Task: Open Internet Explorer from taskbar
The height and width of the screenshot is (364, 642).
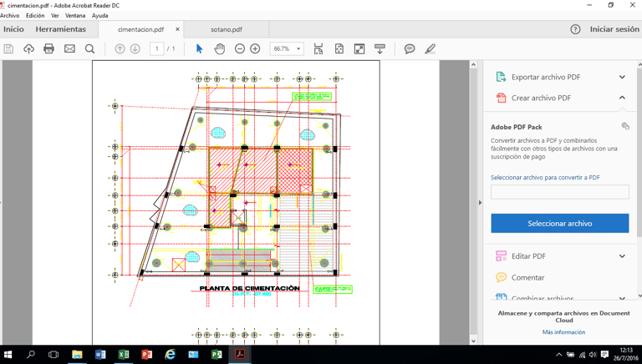Action: tap(170, 355)
